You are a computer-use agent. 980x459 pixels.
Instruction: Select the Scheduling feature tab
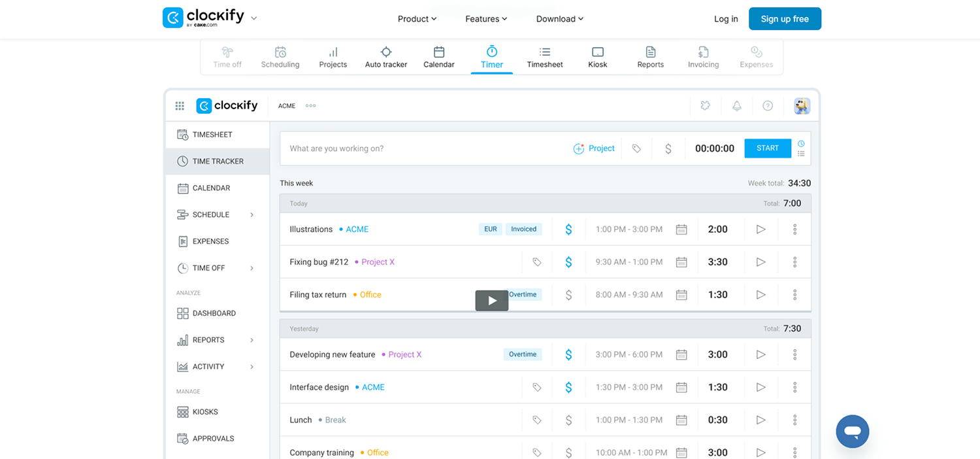(x=280, y=58)
